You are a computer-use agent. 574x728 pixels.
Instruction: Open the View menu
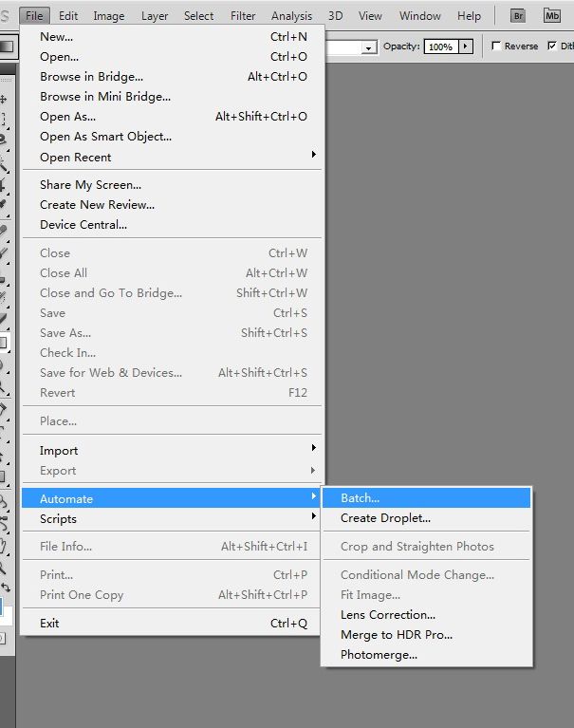370,16
